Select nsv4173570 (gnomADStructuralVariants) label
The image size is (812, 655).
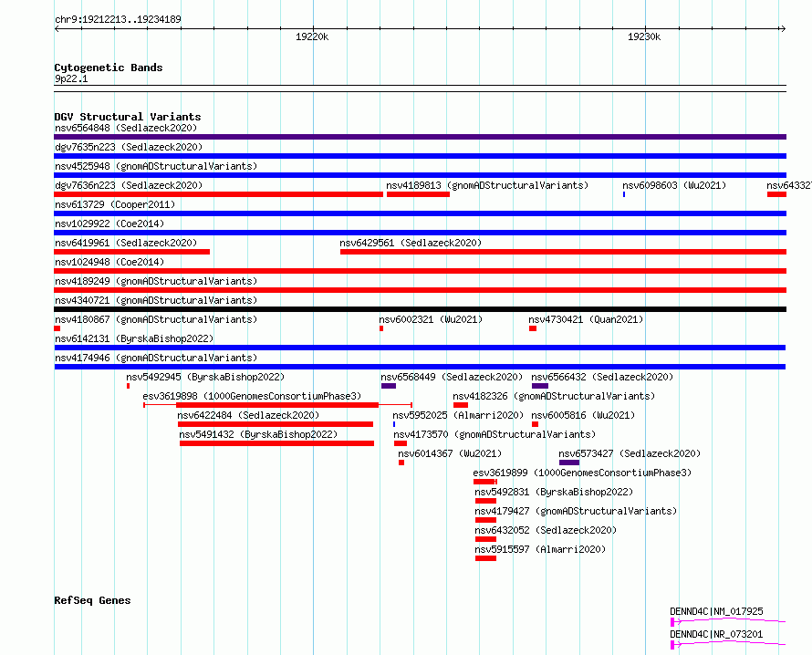coord(494,434)
